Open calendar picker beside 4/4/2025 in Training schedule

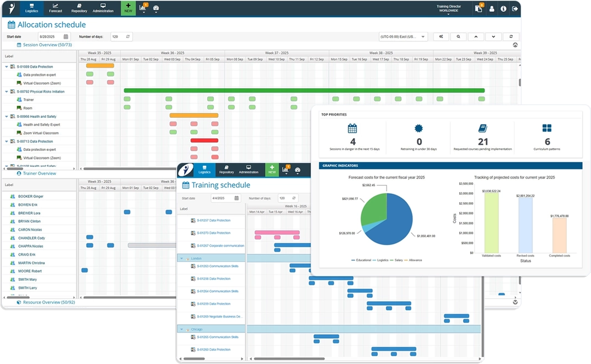point(237,198)
